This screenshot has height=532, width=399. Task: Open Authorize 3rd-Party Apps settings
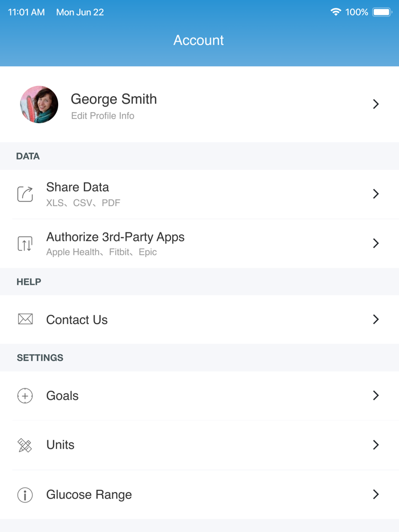click(x=115, y=237)
